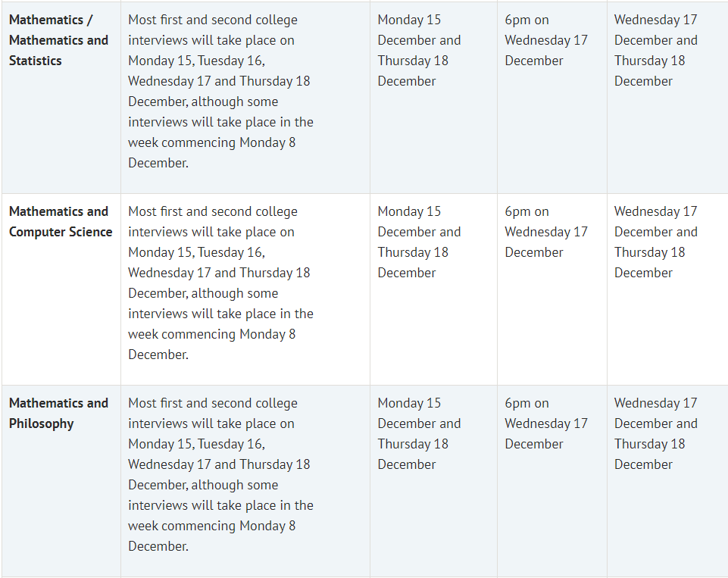Click 'Computer Science' bold text in second row

(61, 232)
